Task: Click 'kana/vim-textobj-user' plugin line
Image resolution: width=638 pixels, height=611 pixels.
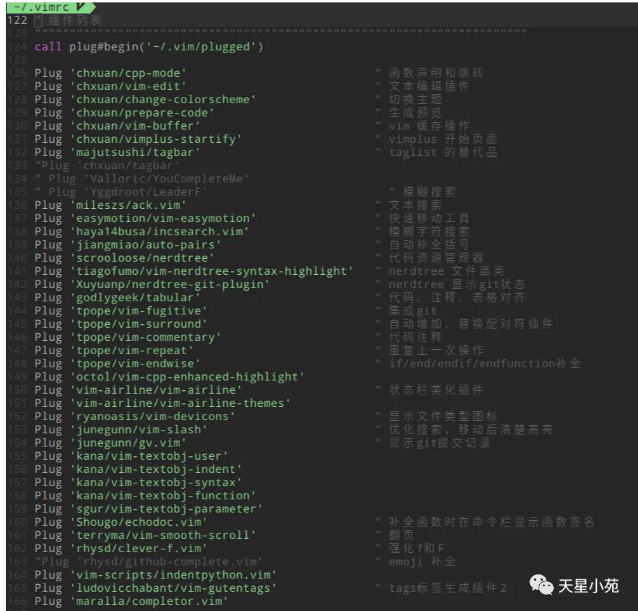Action: tap(131, 456)
